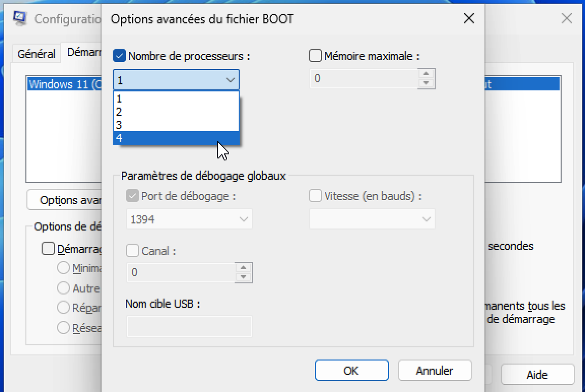Click the up arrow of Mémoire maximale spinner
585x392 pixels.
[426, 74]
